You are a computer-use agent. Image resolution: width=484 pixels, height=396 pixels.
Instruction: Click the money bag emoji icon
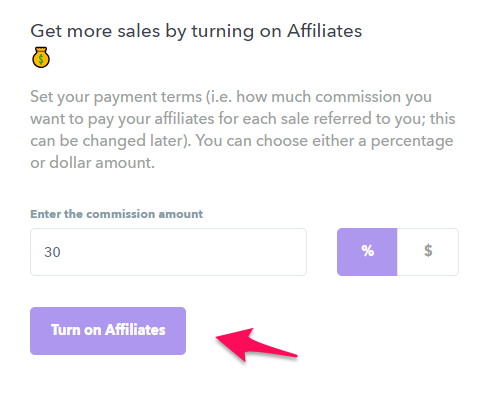point(41,57)
